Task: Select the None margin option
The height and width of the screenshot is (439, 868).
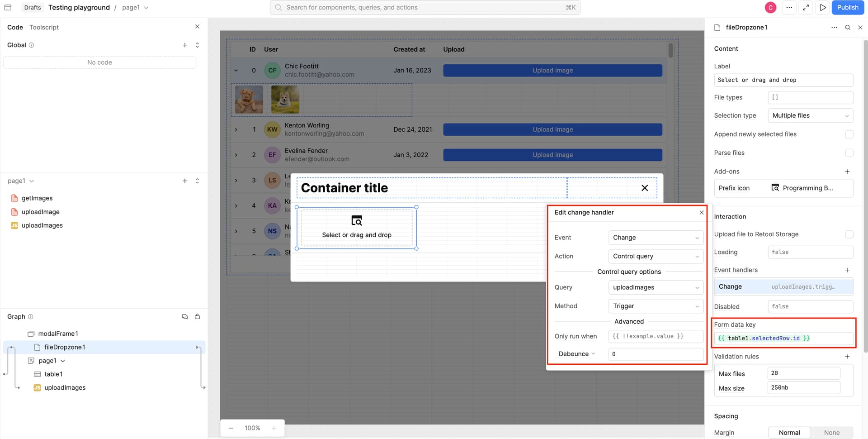Action: [831, 433]
